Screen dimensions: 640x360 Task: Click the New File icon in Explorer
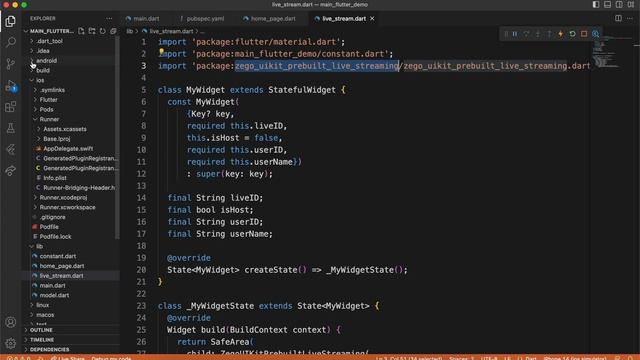(81, 31)
